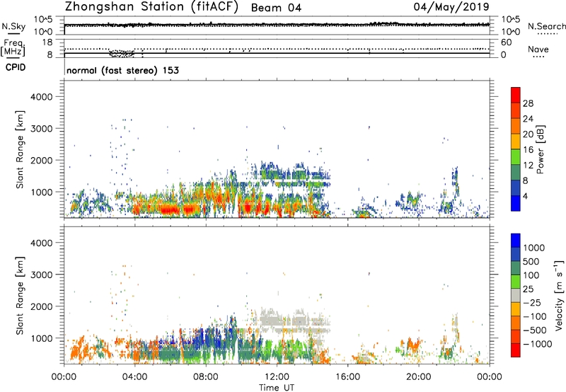566x392 pixels.
Task: Select the 'Beam 04' label
Action: (x=276, y=8)
